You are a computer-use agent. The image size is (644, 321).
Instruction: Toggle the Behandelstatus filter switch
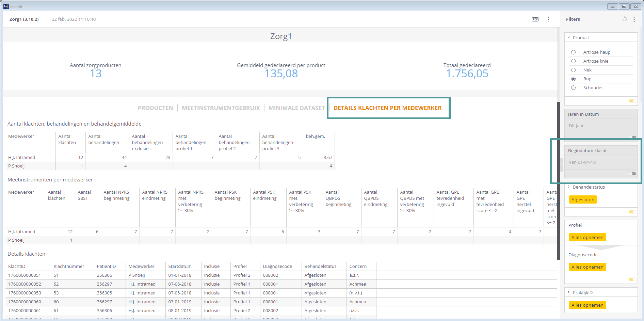632,212
